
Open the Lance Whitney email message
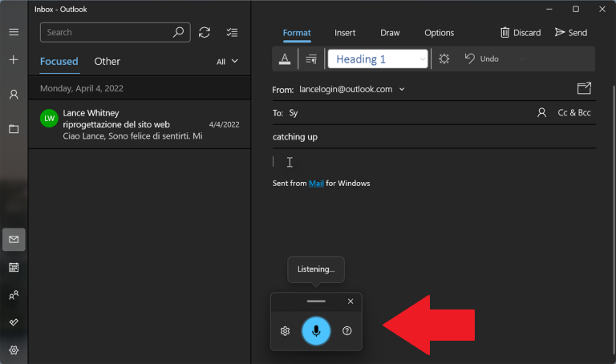click(140, 124)
